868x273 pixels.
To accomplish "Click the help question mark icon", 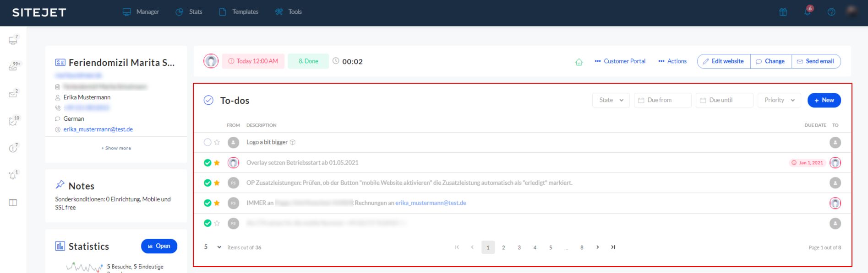I will pos(831,12).
